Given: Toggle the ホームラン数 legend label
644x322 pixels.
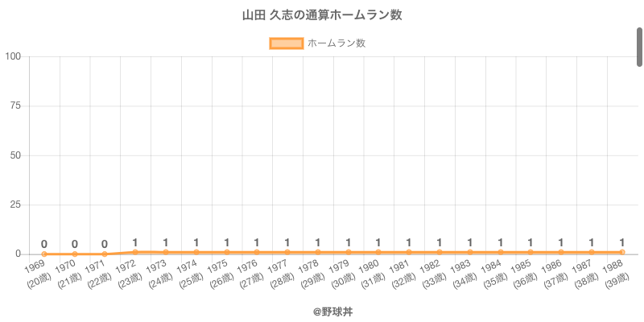Looking at the screenshot, I should [x=336, y=43].
